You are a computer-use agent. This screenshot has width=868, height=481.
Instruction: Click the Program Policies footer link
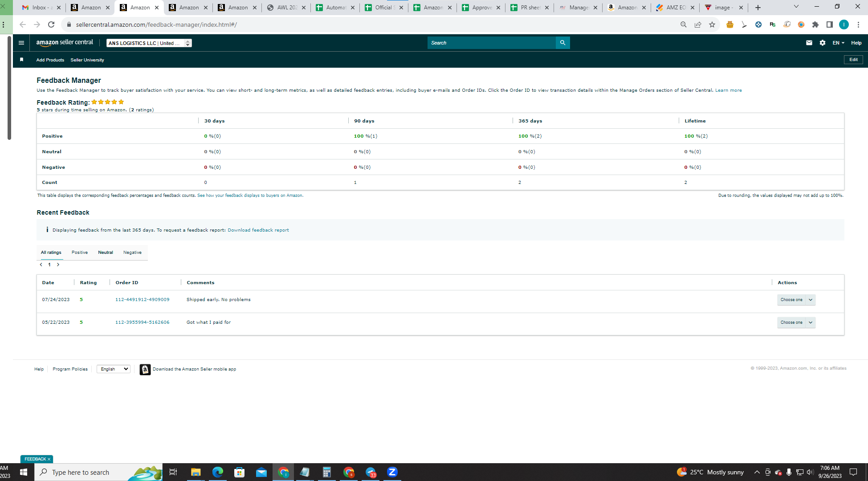[x=70, y=369]
